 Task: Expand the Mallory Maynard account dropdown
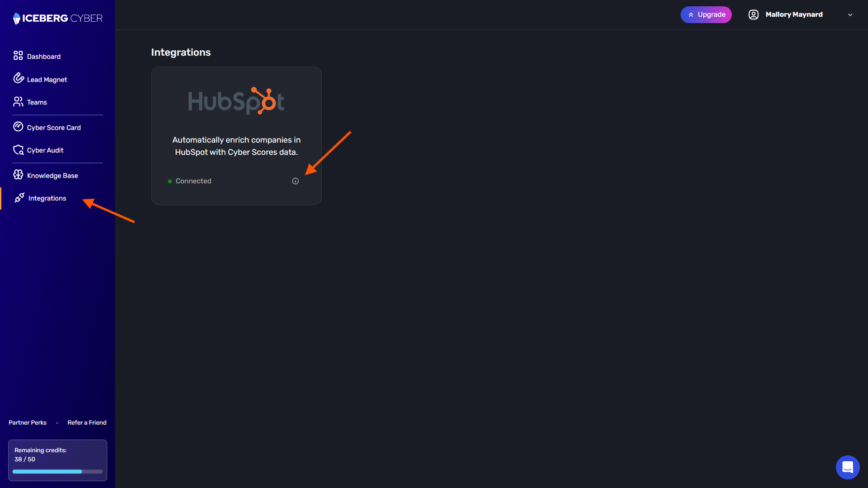(850, 15)
